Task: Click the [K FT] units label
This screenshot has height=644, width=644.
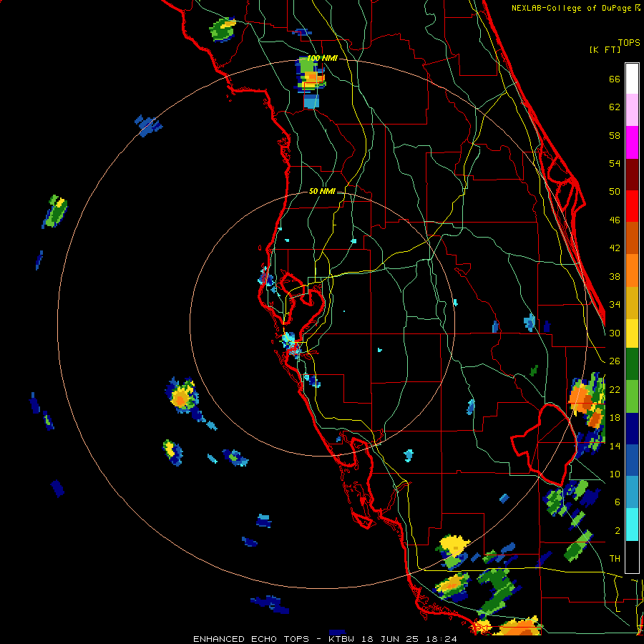Action: point(605,50)
